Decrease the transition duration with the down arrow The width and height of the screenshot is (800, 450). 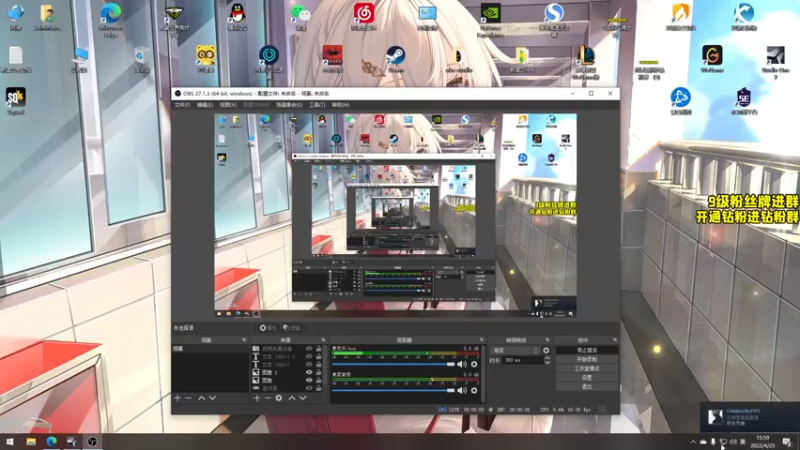(x=547, y=362)
